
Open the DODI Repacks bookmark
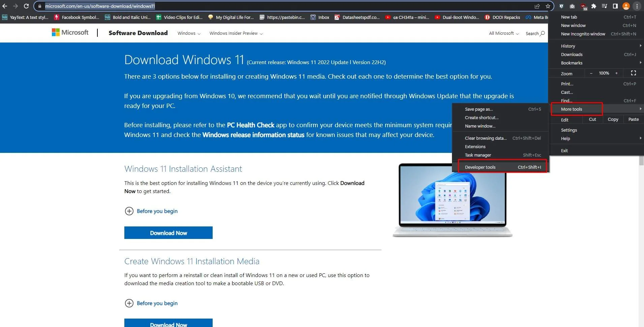tap(502, 17)
